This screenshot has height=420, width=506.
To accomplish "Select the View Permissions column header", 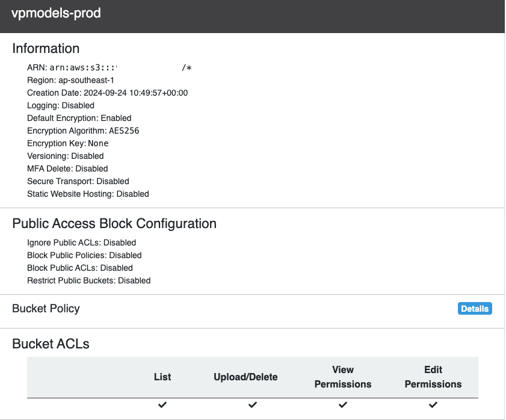I will (343, 377).
